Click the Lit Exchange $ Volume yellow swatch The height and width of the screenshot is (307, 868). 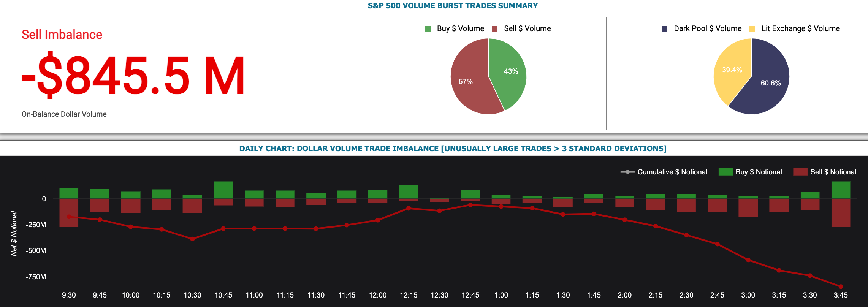(752, 29)
